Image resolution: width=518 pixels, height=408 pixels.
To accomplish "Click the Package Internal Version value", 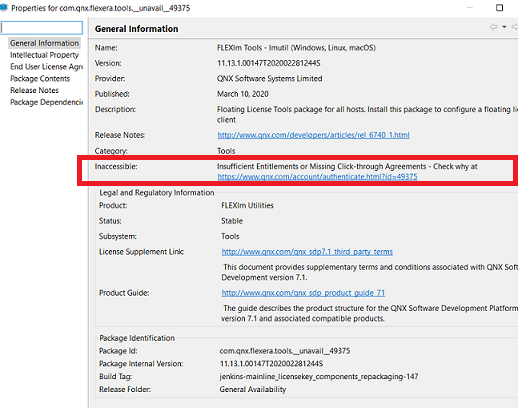I will point(271,364).
